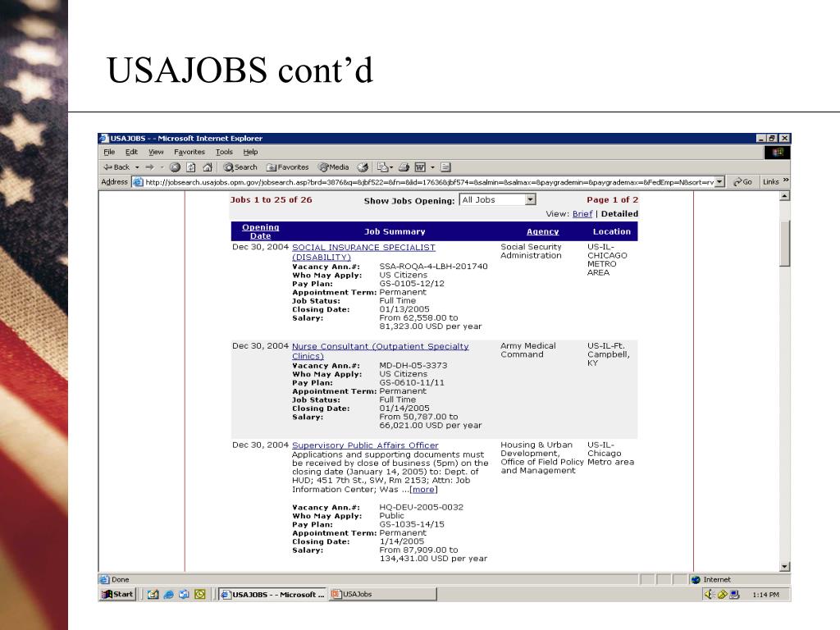Click the vertical scrollbar up arrow
Image resolution: width=840 pixels, height=630 pixels.
pyautogui.click(x=785, y=197)
